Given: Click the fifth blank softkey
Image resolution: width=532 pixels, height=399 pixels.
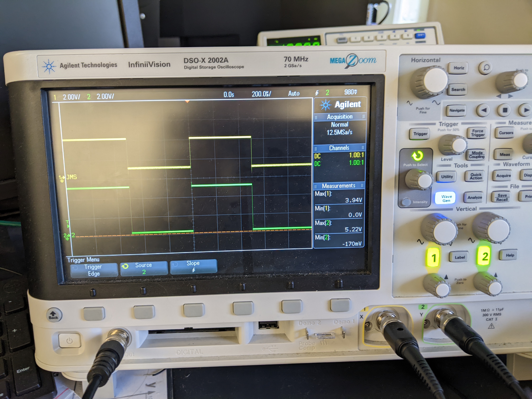Looking at the screenshot, I should pyautogui.click(x=292, y=306).
